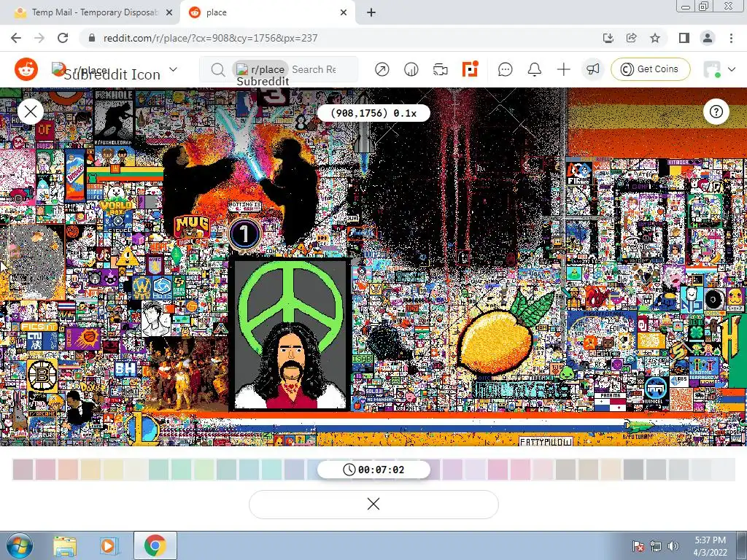Screen dimensions: 747x560
Task: Click the r/place search scope chip
Action: pyautogui.click(x=260, y=69)
